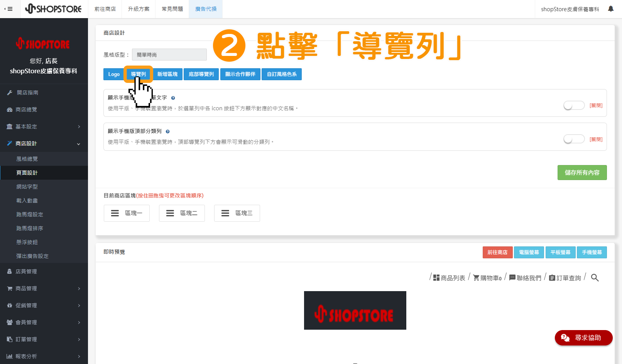622x364 pixels.
Task: Click the magic wand icon beside 商店設計
Action: (10, 143)
